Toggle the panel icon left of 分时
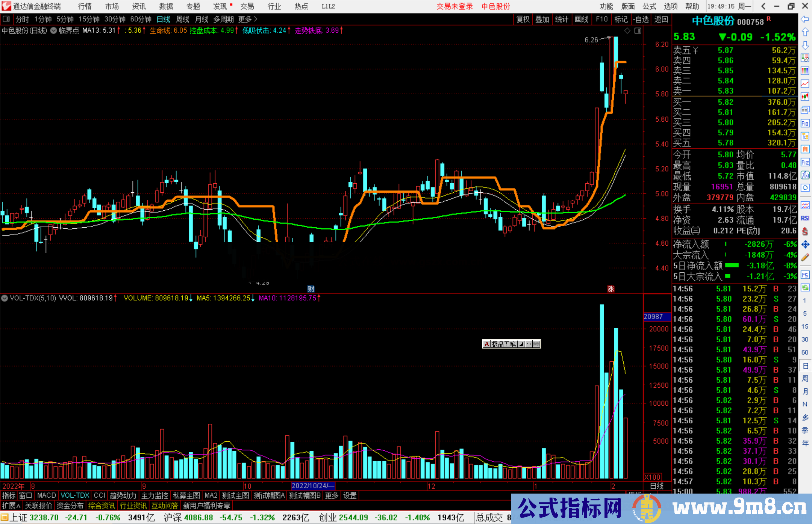Viewport: 812px width, 524px height. pos(6,19)
